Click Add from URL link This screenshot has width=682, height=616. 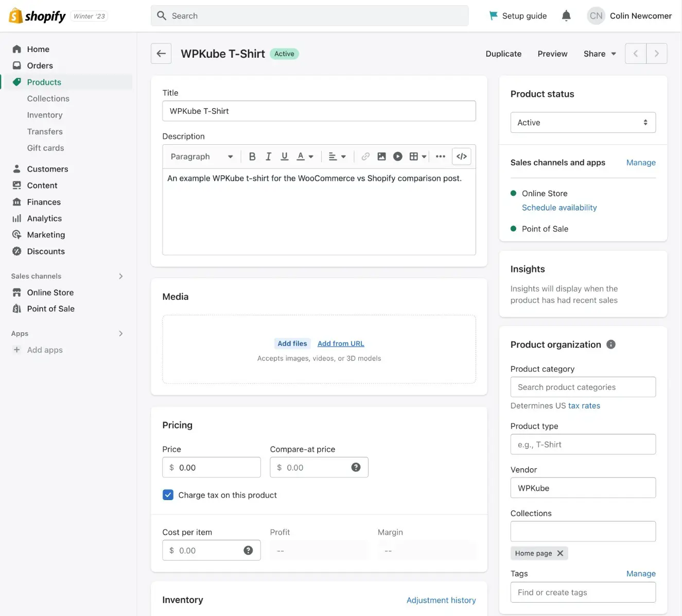coord(341,344)
